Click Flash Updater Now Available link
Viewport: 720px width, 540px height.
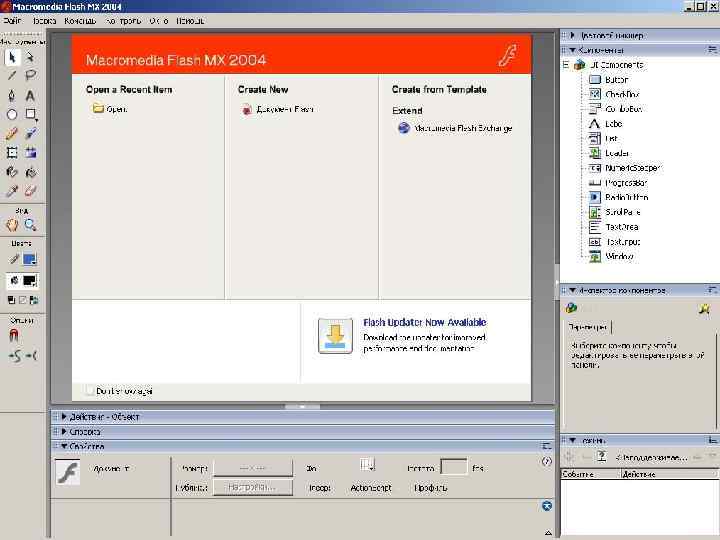425,322
